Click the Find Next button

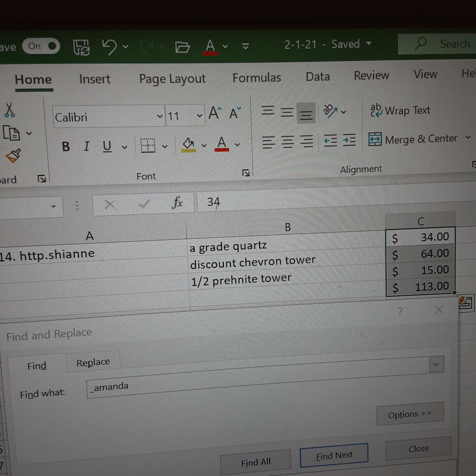pos(334,455)
